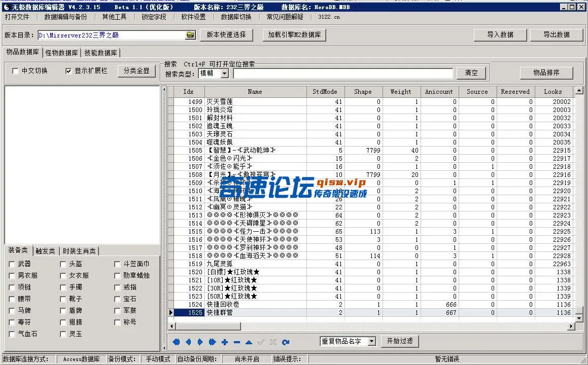Browse folder icon beside version directory
Viewport: 588px width, 365px height.
pyautogui.click(x=190, y=35)
